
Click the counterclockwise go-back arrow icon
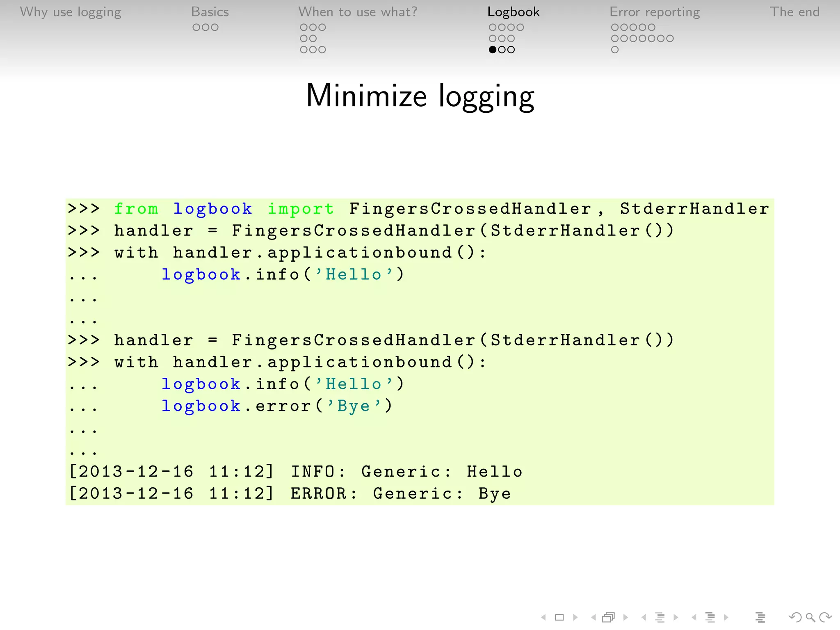tap(795, 617)
